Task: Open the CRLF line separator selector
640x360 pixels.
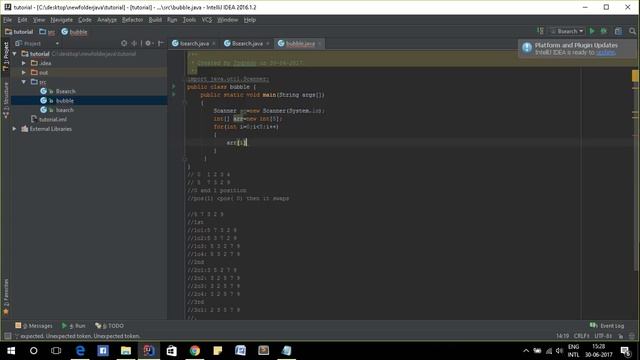Action: (x=581, y=336)
